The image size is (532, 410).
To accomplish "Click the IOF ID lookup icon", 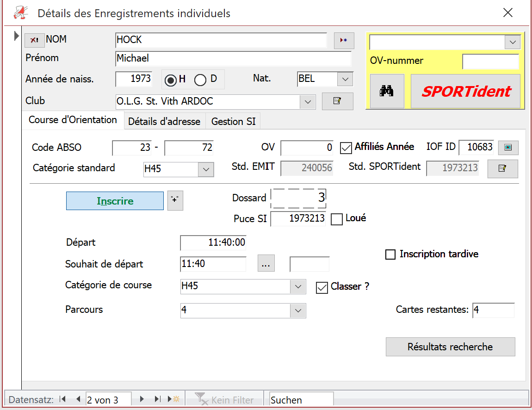I will pos(508,147).
